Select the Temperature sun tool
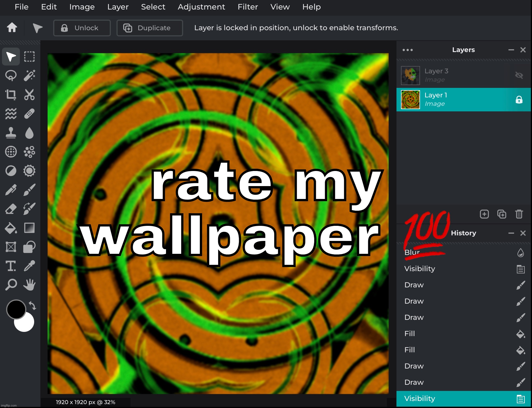Image resolution: width=532 pixels, height=408 pixels. [x=29, y=171]
